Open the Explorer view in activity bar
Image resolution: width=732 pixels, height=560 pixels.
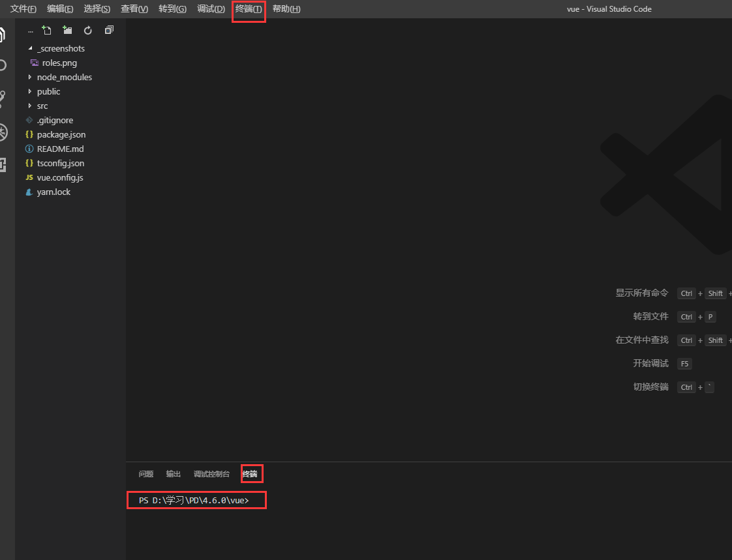(2, 35)
